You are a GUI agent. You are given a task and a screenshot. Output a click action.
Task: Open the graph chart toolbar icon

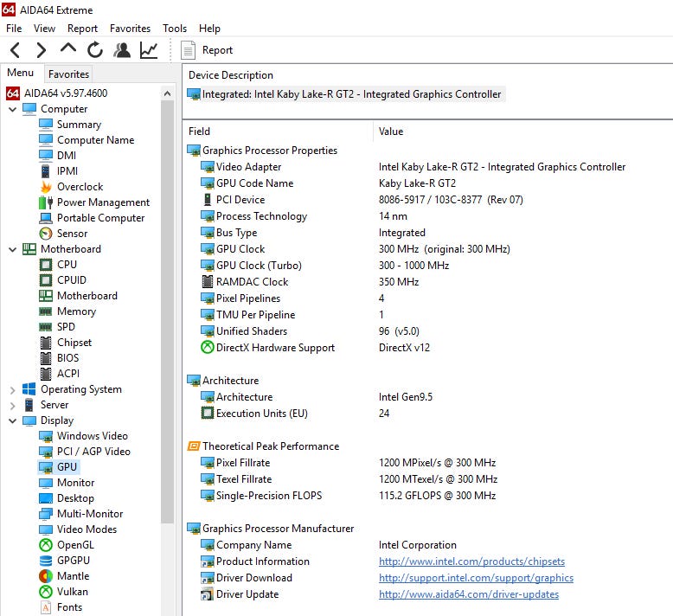coord(149,50)
